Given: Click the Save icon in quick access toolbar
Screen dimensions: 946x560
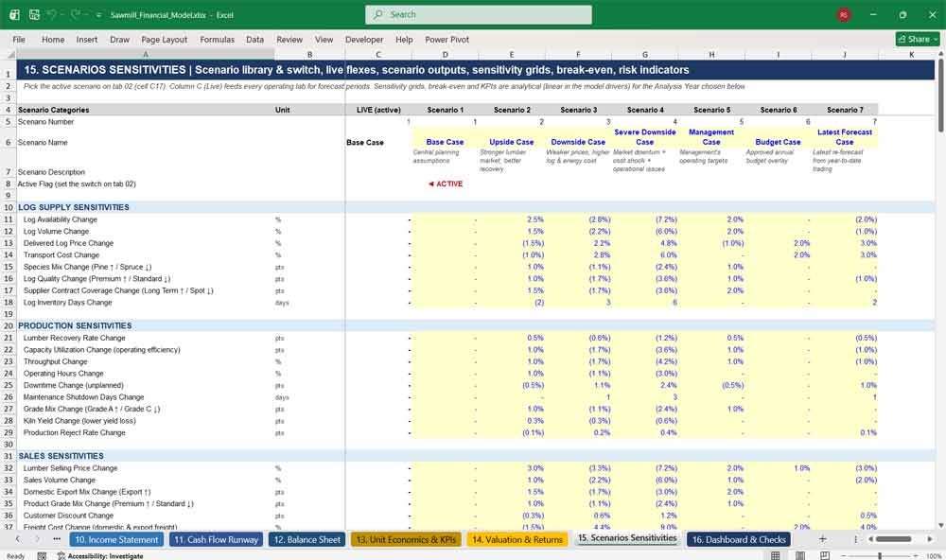Looking at the screenshot, I should (x=34, y=14).
